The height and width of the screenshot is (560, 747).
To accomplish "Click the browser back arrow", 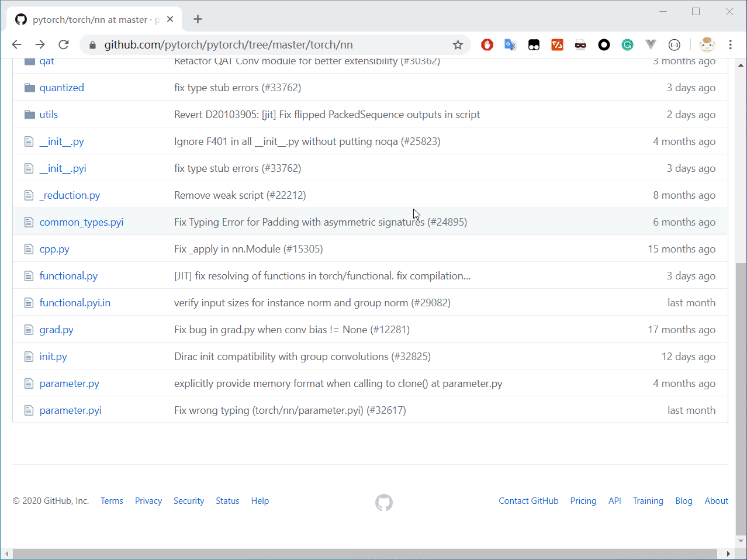I will 17,45.
